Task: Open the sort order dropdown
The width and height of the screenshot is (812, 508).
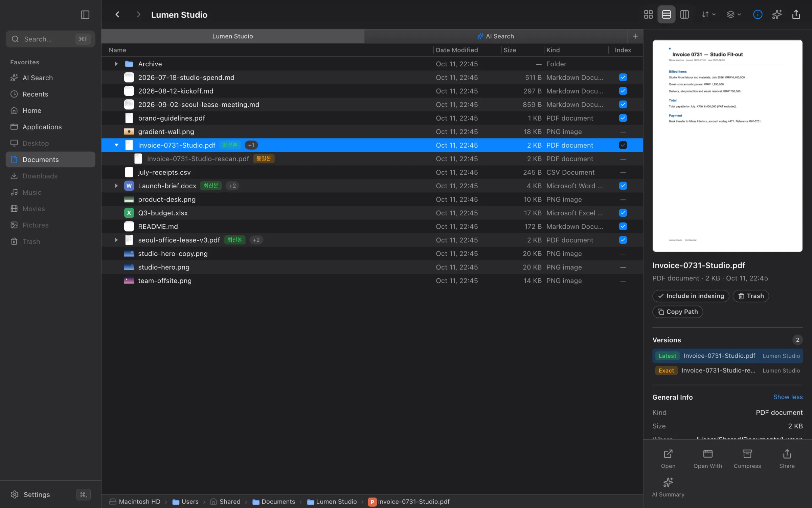Action: [708, 15]
